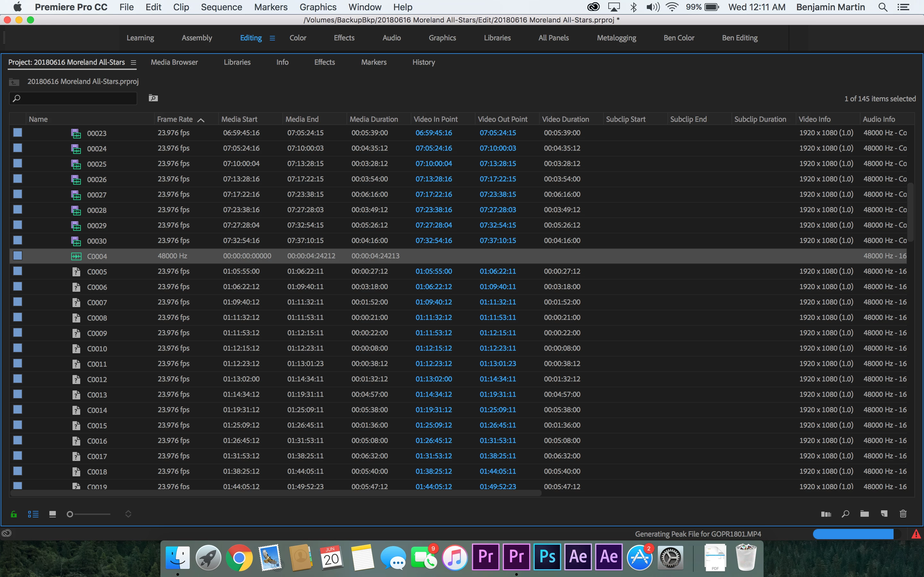
Task: Click create bin from search query icon
Action: (153, 98)
